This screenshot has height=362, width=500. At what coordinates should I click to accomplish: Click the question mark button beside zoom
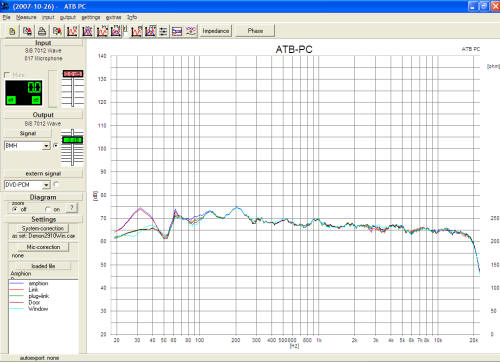72,208
